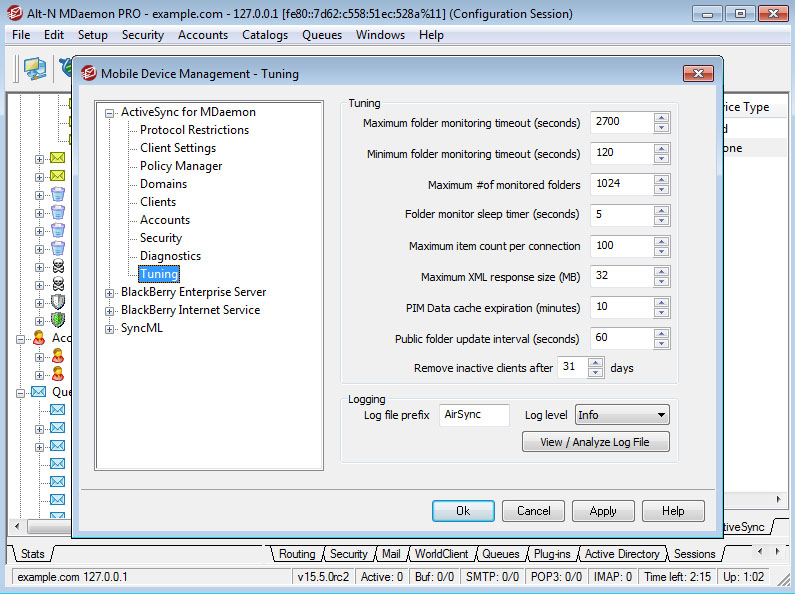
Task: Click the v15.5.0rc2 status bar entry
Action: point(323,577)
